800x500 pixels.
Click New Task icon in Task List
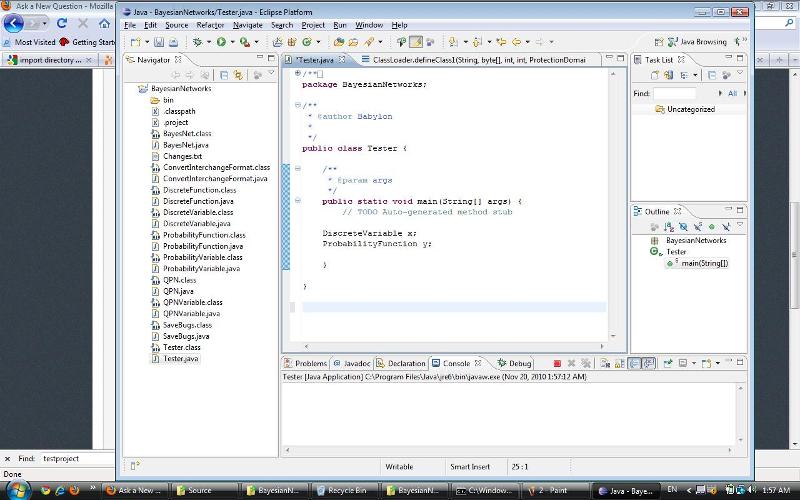coord(654,75)
